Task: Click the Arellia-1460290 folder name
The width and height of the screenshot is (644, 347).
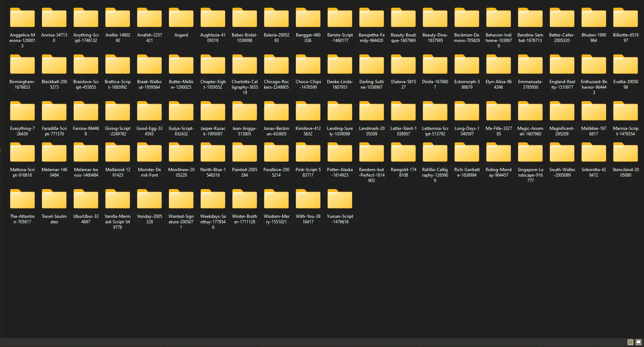Action: pos(117,38)
